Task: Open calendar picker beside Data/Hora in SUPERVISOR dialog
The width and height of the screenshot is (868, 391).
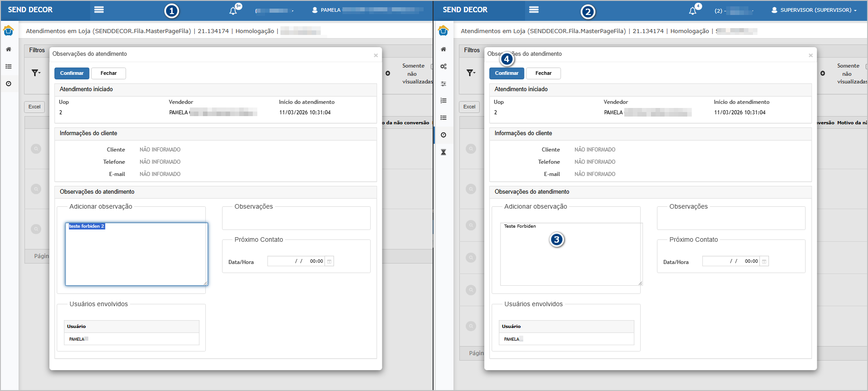Action: tap(764, 261)
